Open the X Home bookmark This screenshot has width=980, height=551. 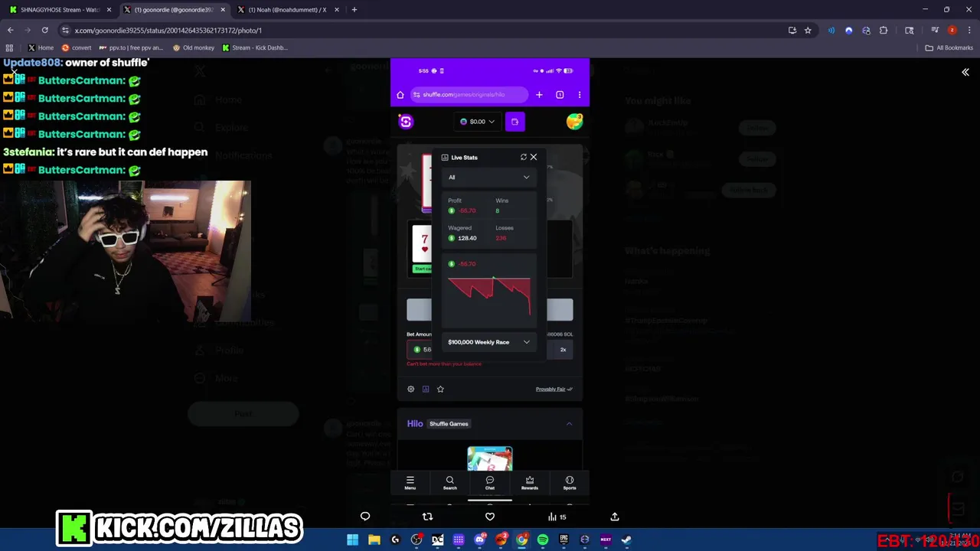(41, 47)
